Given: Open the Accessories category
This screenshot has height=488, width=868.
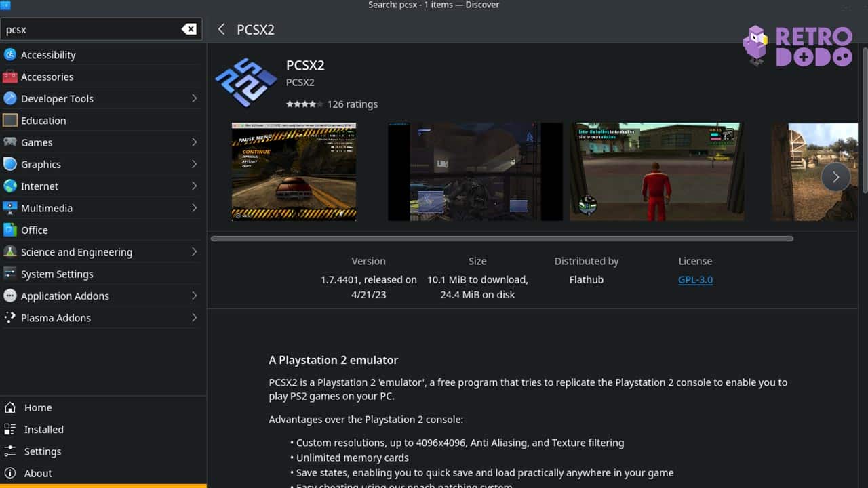Looking at the screenshot, I should [x=103, y=77].
